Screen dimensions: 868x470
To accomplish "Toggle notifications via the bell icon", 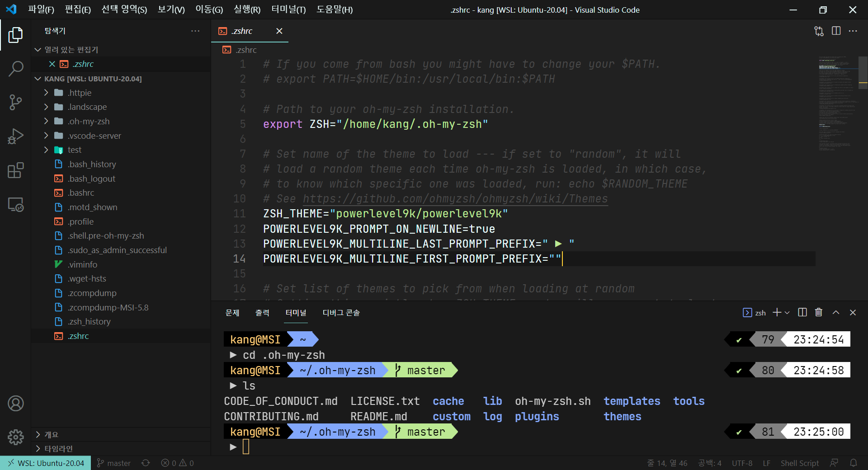I will [x=854, y=463].
